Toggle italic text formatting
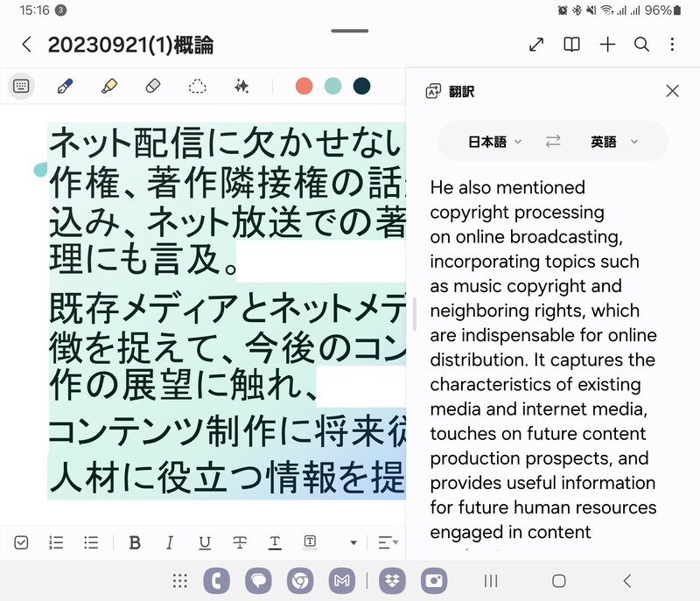The image size is (700, 601). (170, 542)
